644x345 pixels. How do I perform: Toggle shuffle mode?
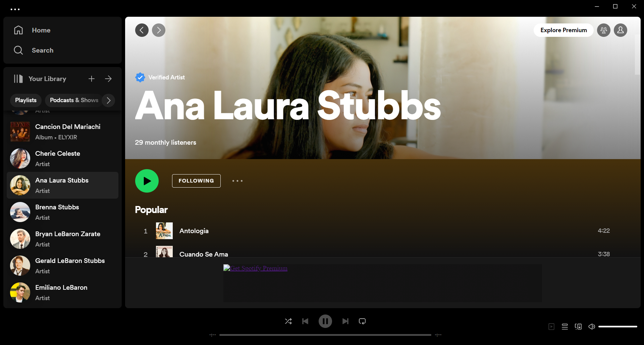click(x=288, y=321)
